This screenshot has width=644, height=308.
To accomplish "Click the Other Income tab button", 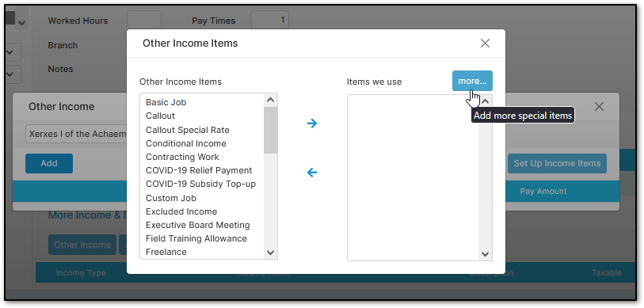I will (82, 245).
